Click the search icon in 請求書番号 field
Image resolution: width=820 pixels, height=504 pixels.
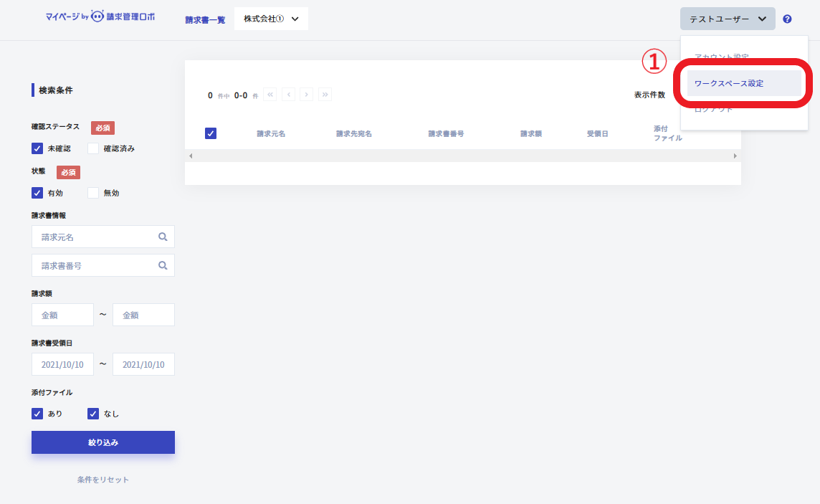point(163,265)
